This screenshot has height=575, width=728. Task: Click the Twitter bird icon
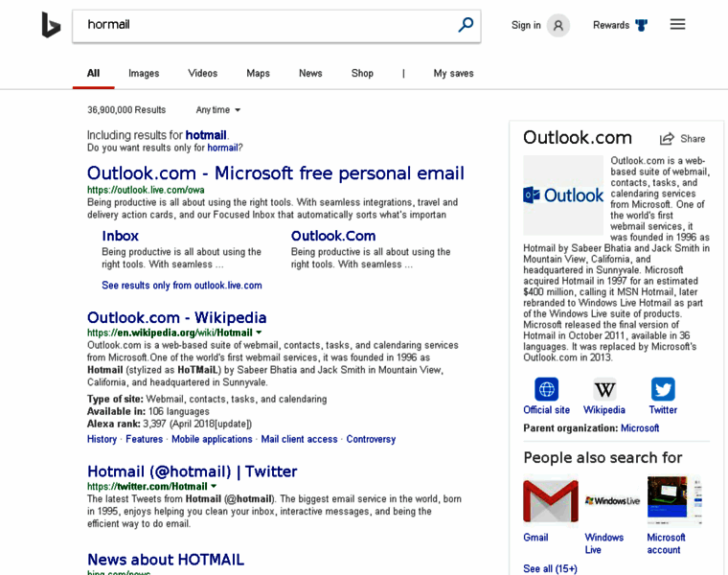663,389
